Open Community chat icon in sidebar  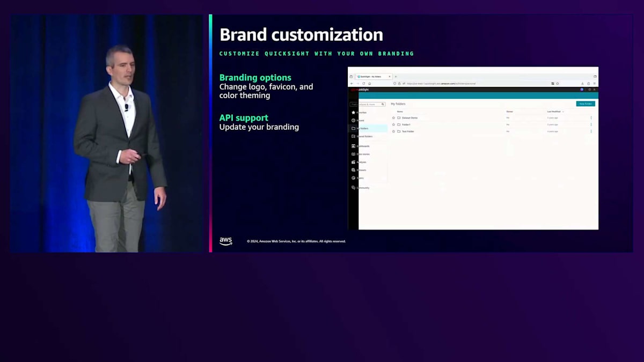353,188
